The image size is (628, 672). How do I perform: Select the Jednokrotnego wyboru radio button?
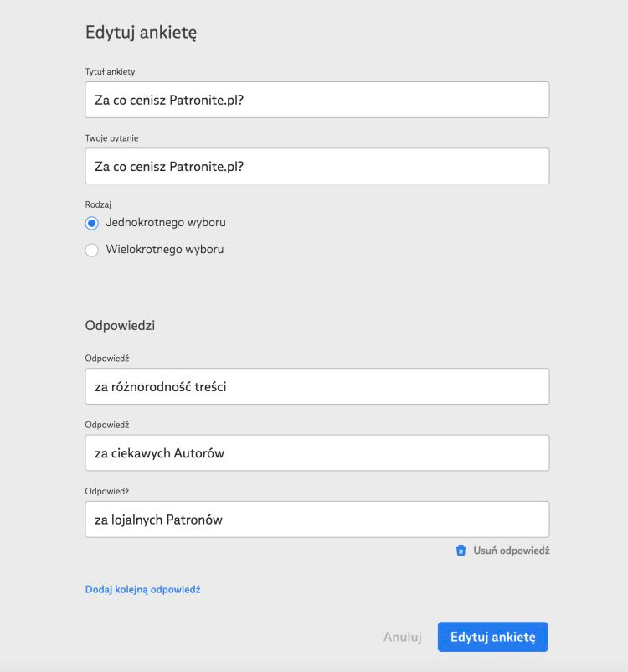coord(92,223)
